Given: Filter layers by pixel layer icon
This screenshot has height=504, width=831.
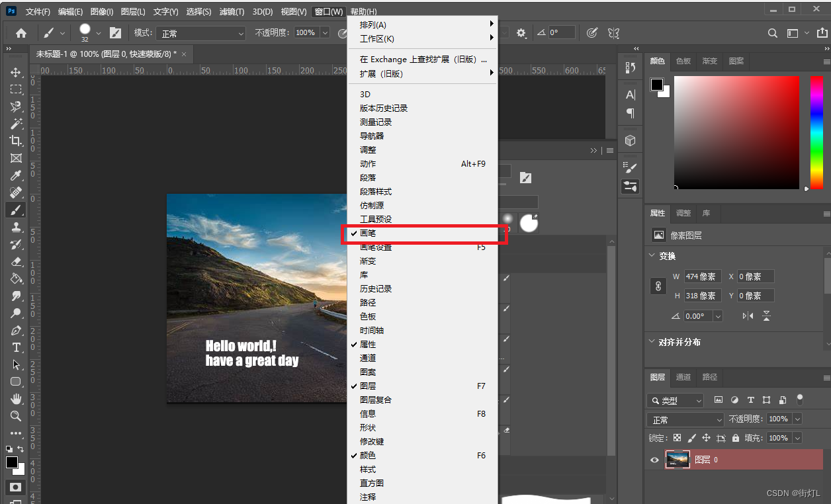Looking at the screenshot, I should 719,400.
